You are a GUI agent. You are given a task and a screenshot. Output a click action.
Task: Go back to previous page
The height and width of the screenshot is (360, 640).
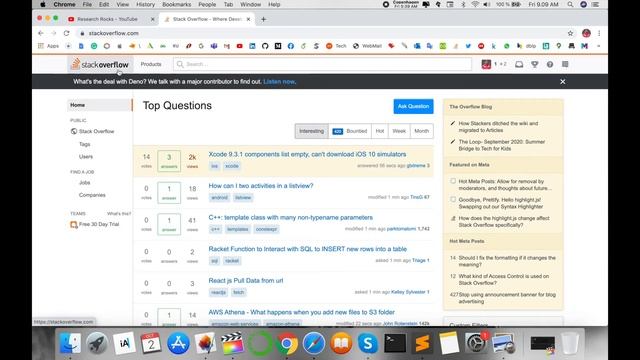tap(41, 33)
